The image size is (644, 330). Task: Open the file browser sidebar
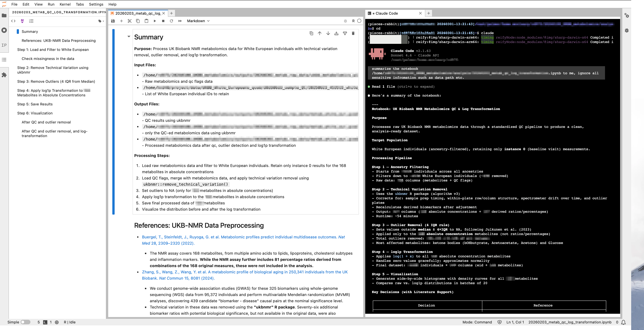[x=4, y=15]
